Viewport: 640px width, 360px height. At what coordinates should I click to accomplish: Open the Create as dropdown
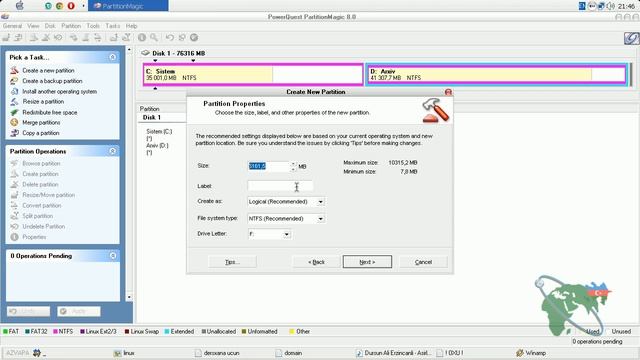coord(320,202)
